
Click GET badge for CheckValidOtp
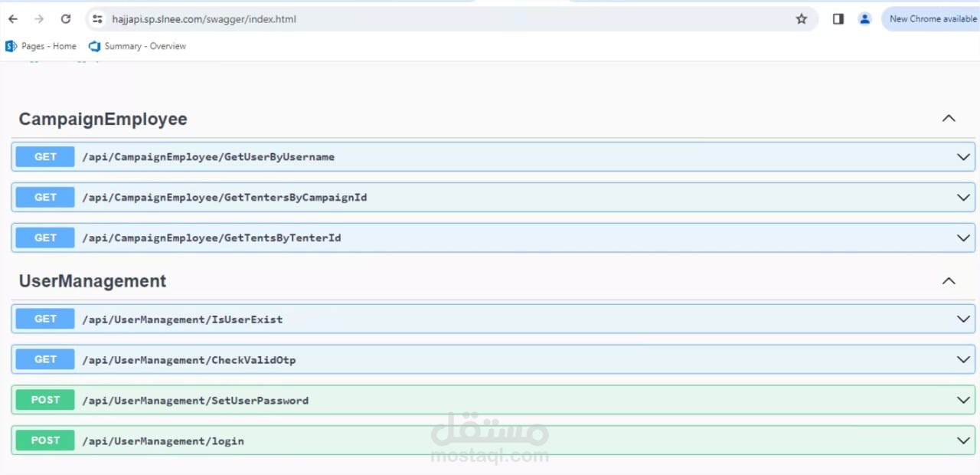point(45,360)
